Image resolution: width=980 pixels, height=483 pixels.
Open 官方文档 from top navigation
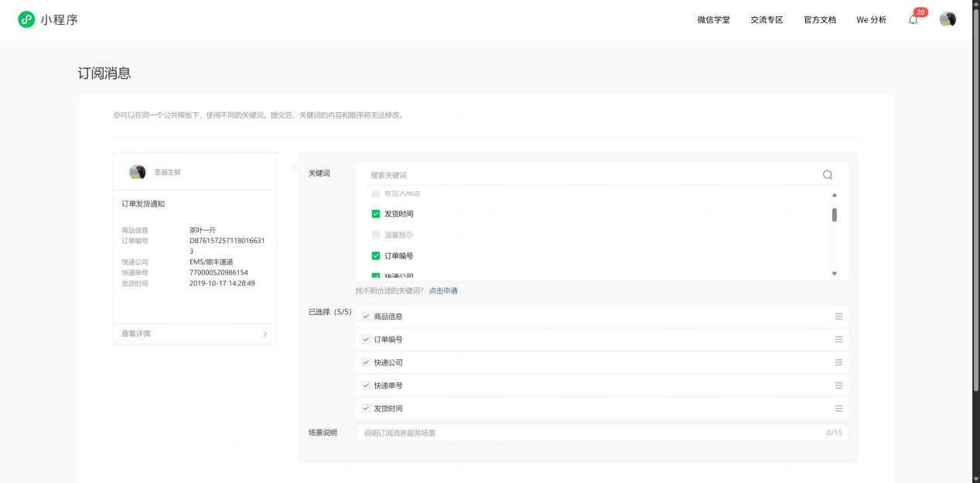pos(819,20)
